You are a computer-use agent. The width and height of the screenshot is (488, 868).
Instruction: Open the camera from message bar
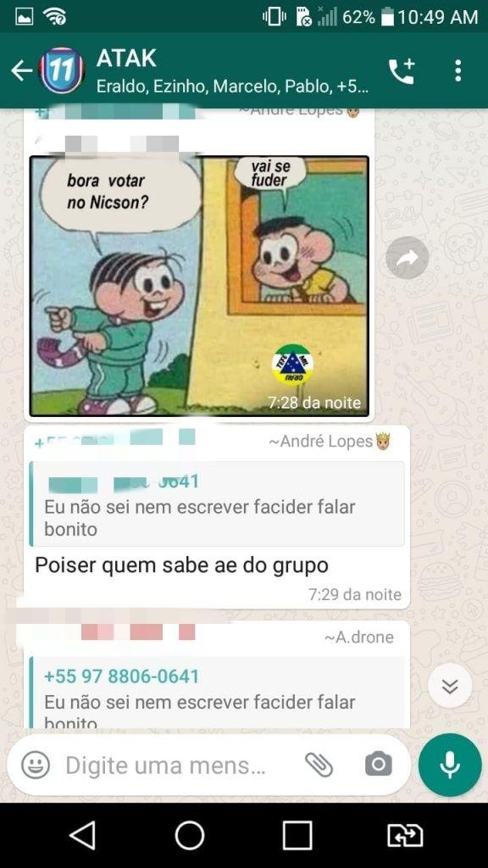pyautogui.click(x=379, y=765)
